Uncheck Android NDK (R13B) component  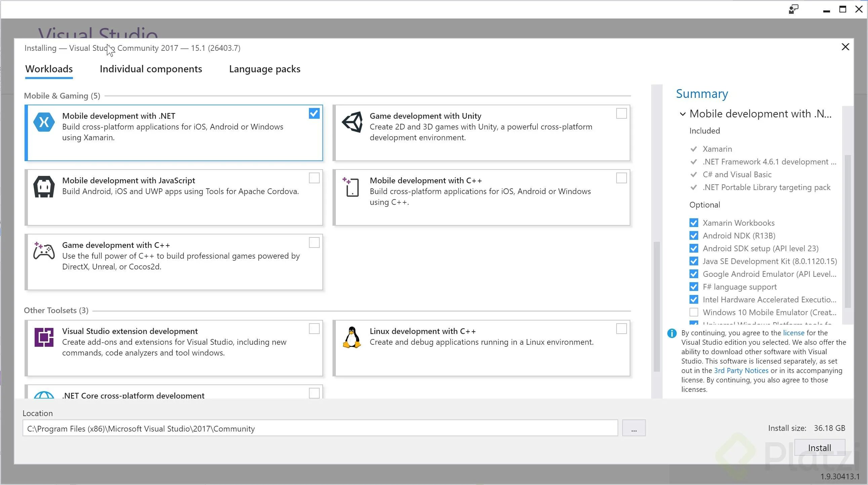pos(694,235)
